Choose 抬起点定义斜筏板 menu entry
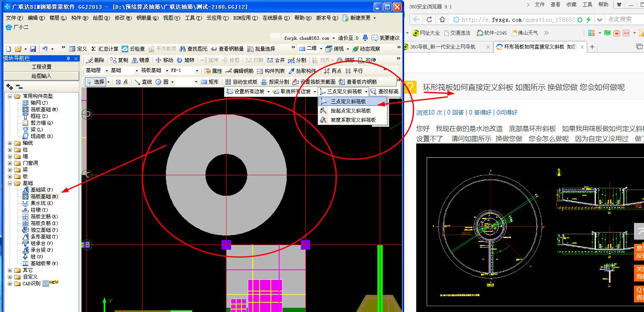644x312 pixels. pyautogui.click(x=353, y=111)
